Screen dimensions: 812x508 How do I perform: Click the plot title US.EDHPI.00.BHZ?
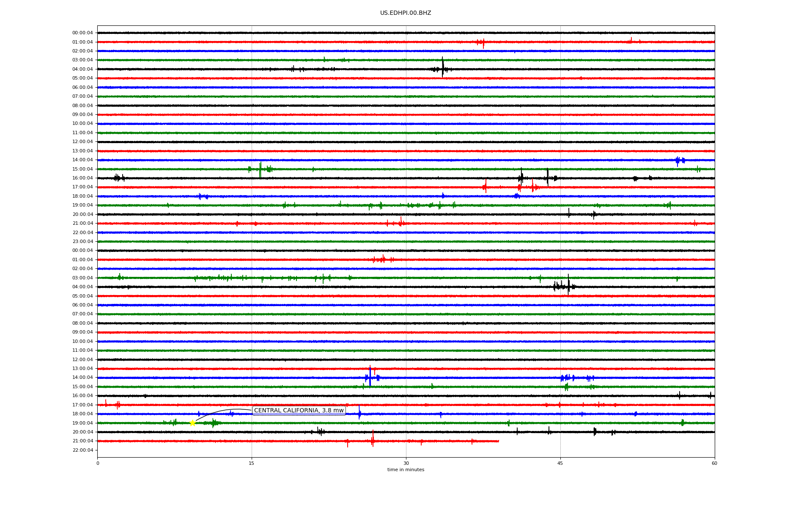coord(406,13)
